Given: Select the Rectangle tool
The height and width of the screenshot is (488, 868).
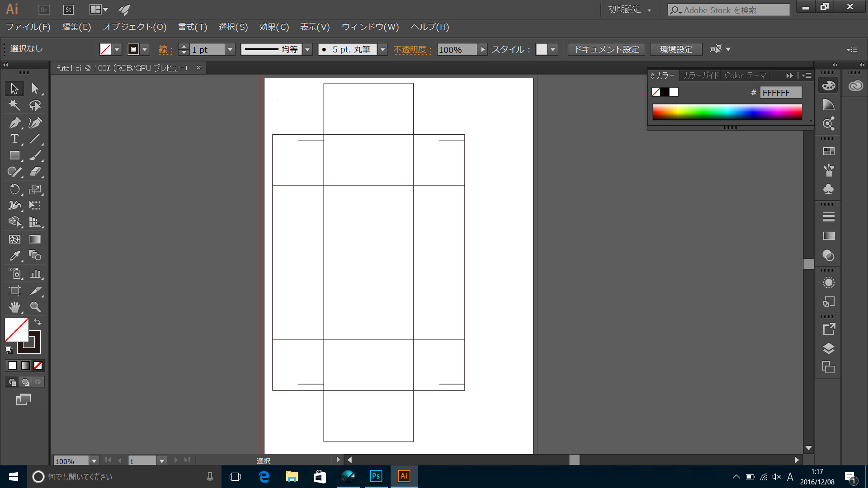Looking at the screenshot, I should [x=14, y=155].
